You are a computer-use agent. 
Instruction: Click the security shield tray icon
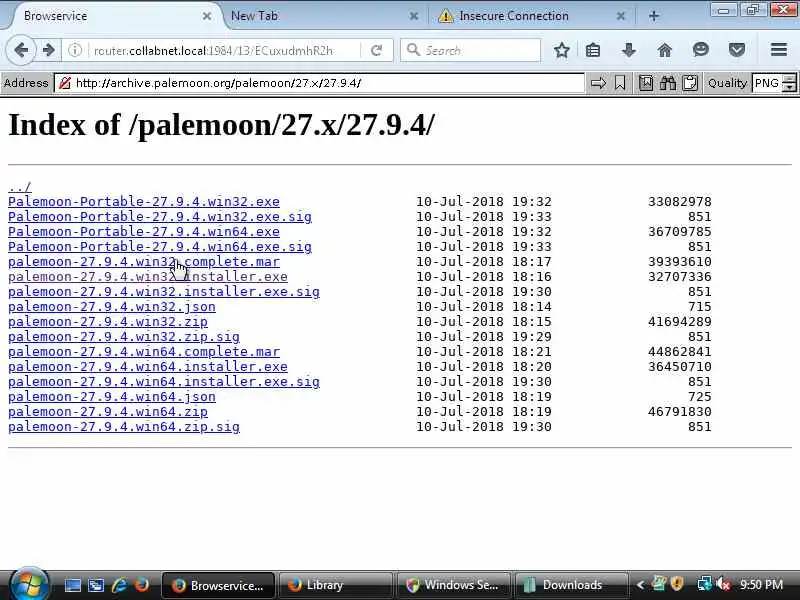678,585
